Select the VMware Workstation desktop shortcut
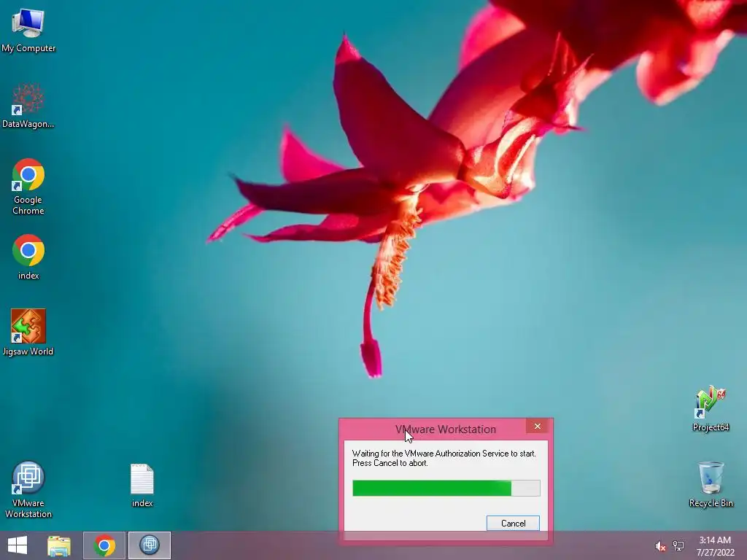The image size is (747, 560). (28, 489)
